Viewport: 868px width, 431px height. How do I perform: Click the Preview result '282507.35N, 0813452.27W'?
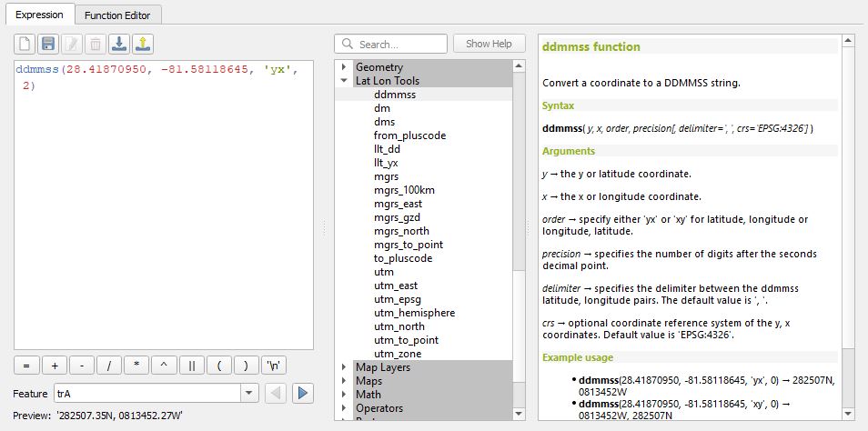tap(119, 415)
